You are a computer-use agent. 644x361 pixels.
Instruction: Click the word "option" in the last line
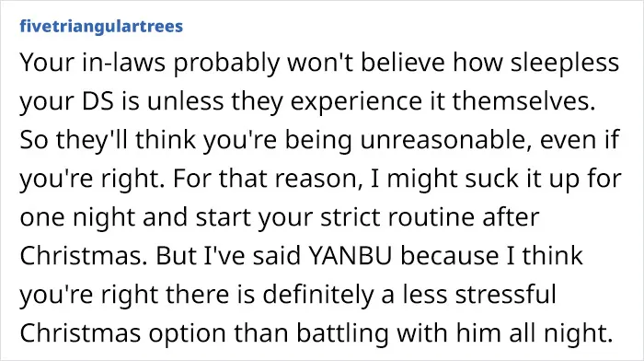[188, 334]
